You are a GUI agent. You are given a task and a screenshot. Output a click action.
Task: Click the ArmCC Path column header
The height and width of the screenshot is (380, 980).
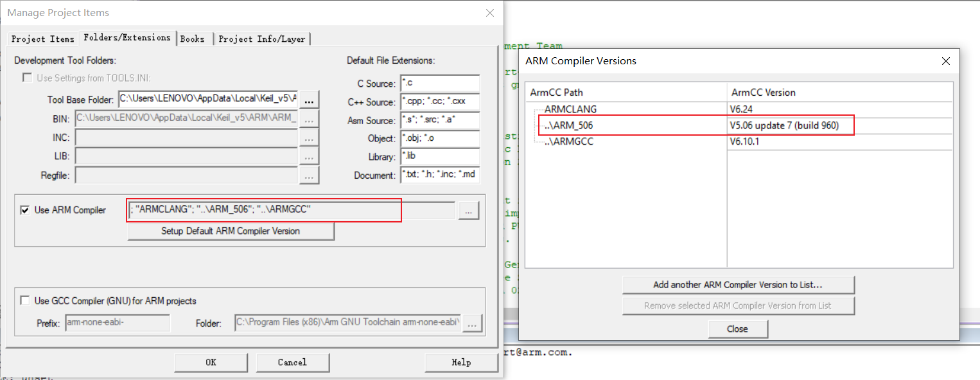coord(626,93)
